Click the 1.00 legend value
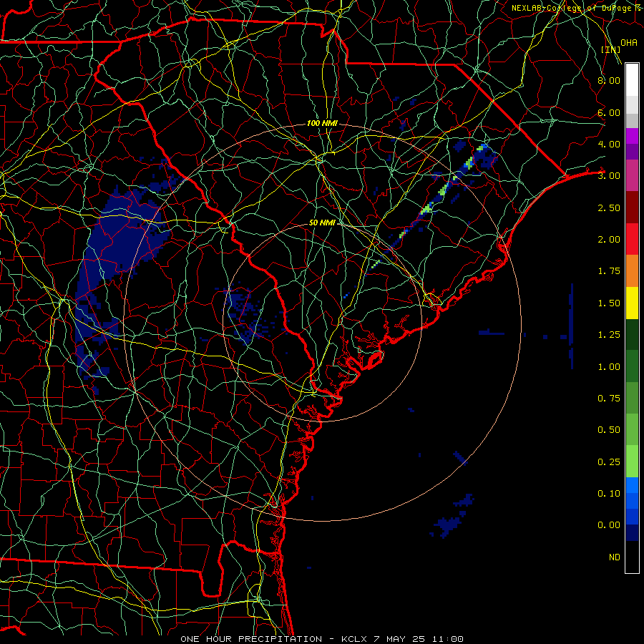 coord(609,367)
